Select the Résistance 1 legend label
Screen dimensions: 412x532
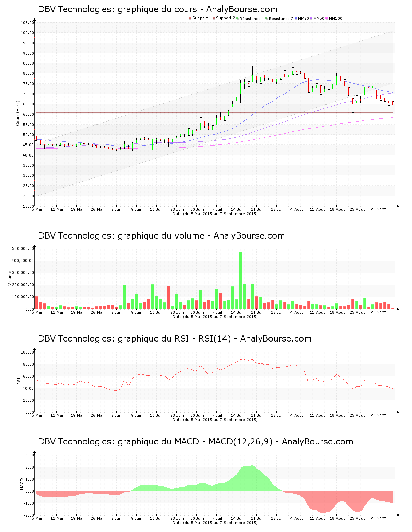tap(252, 19)
